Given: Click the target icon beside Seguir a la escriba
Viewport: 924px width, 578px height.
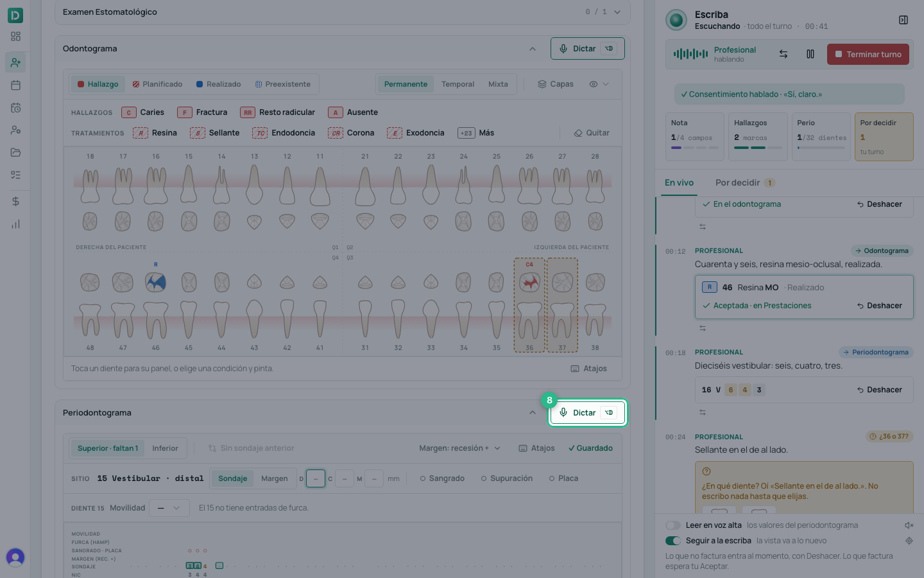Looking at the screenshot, I should [x=909, y=541].
